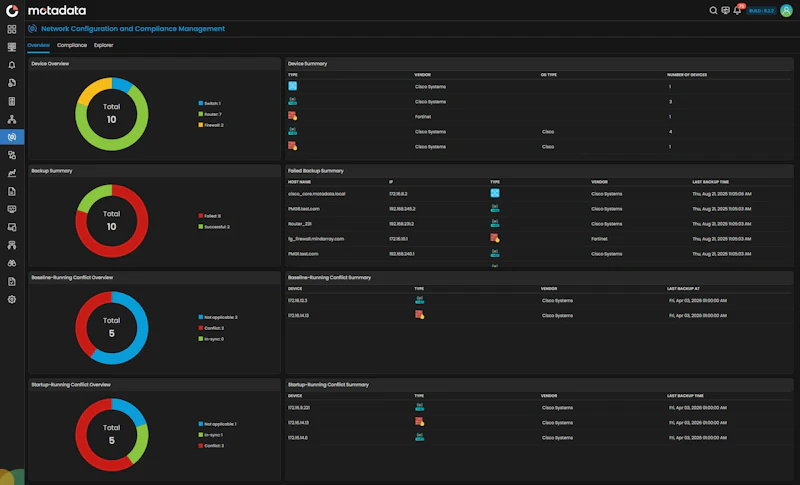Toggle Firewall legend in Device Overview
This screenshot has height=485, width=800.
coord(211,125)
